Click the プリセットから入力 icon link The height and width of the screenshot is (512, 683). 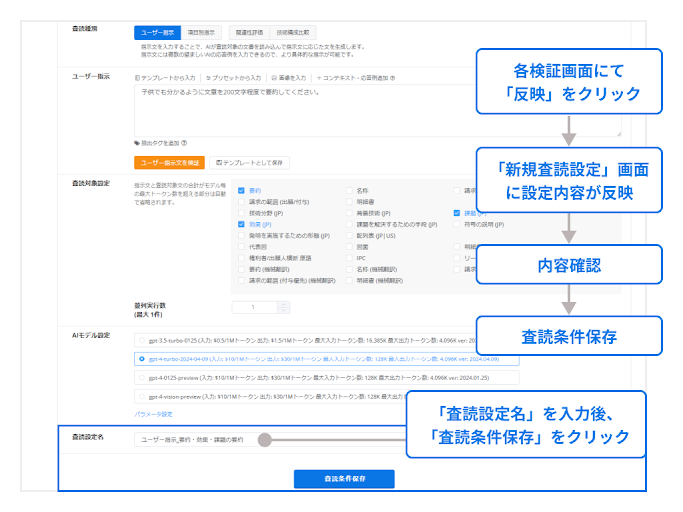(x=233, y=77)
